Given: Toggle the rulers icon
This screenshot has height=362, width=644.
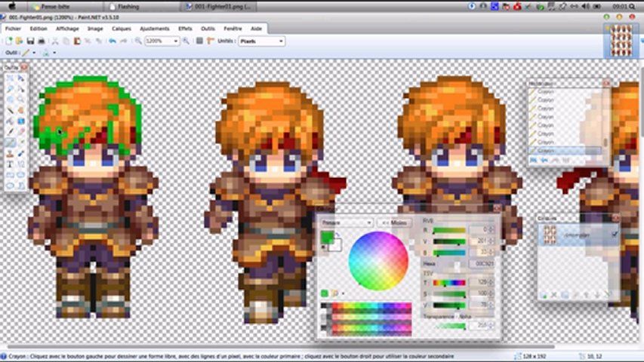Looking at the screenshot, I should click(211, 41).
